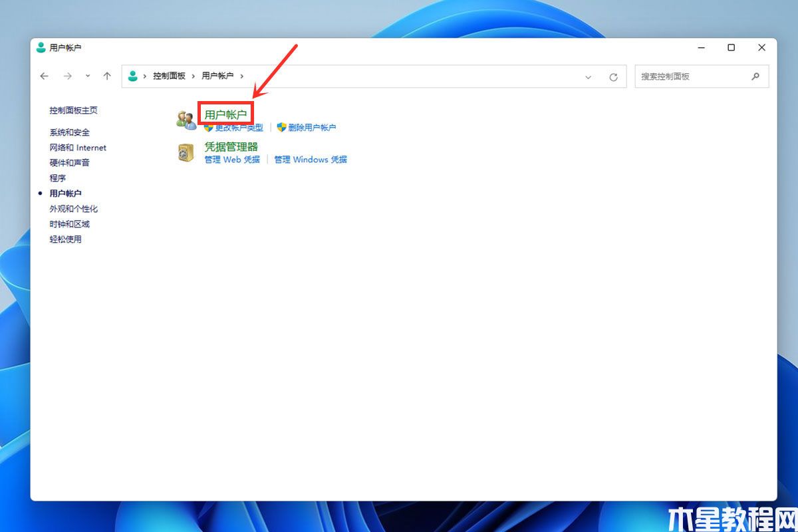The width and height of the screenshot is (798, 532).
Task: Click 控制面板 in the address breadcrumb
Action: pos(169,76)
